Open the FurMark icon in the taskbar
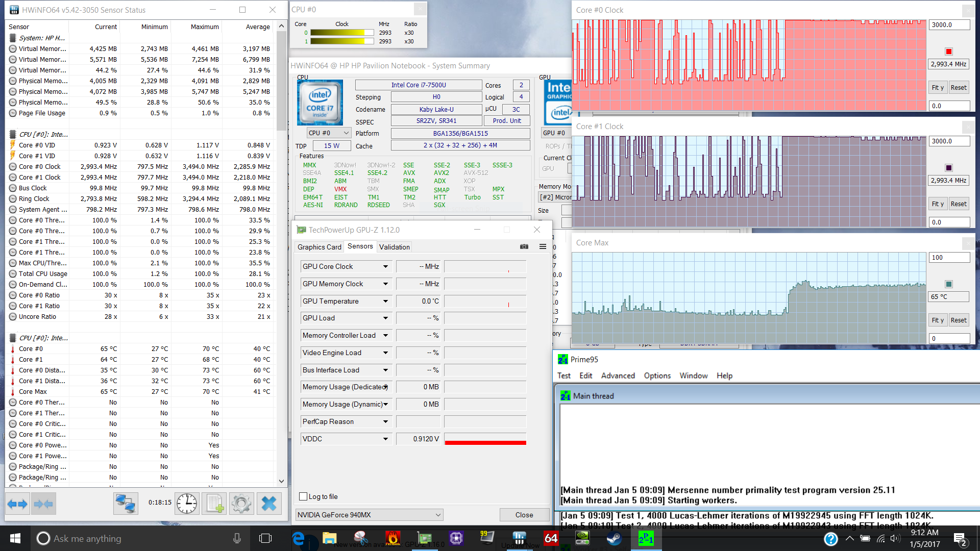 (x=393, y=538)
